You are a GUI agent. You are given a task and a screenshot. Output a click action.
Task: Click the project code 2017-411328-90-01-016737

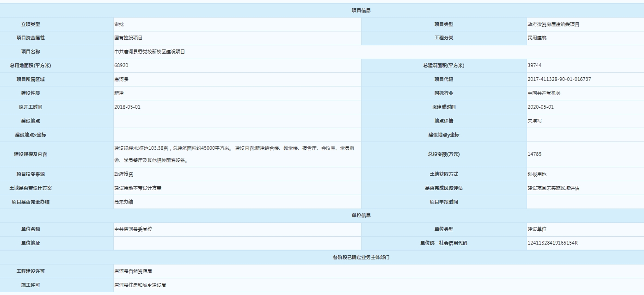click(x=559, y=79)
